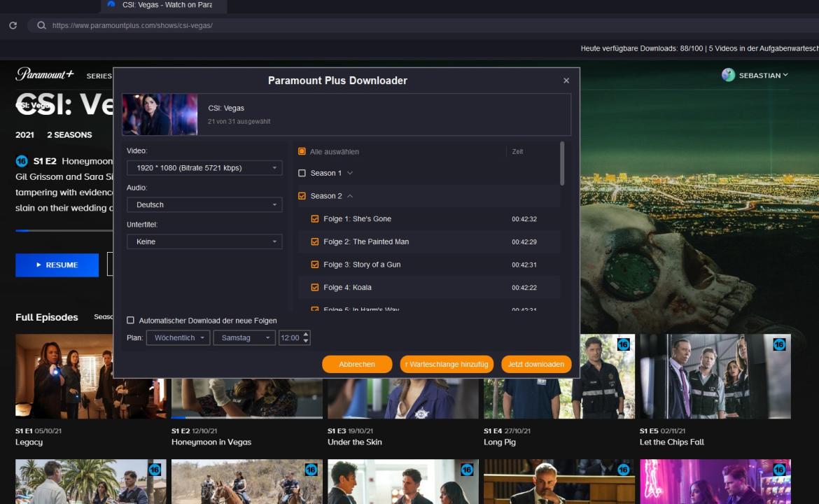Open the Sebastian account menu chevron
This screenshot has width=819, height=504.
coord(785,75)
